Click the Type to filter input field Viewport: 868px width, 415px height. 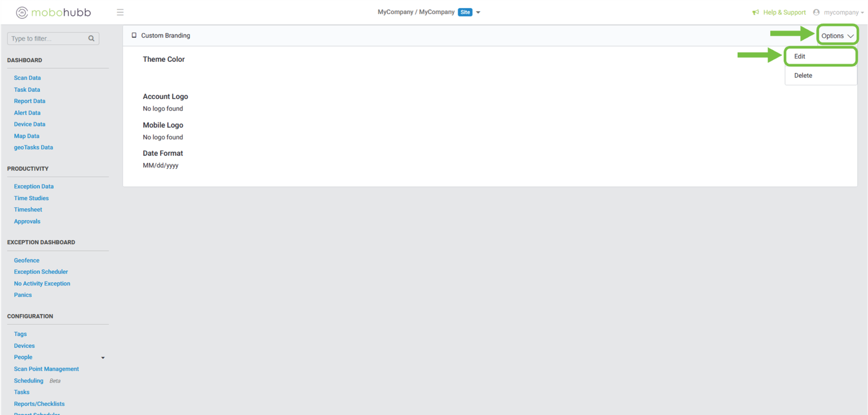[x=48, y=39]
